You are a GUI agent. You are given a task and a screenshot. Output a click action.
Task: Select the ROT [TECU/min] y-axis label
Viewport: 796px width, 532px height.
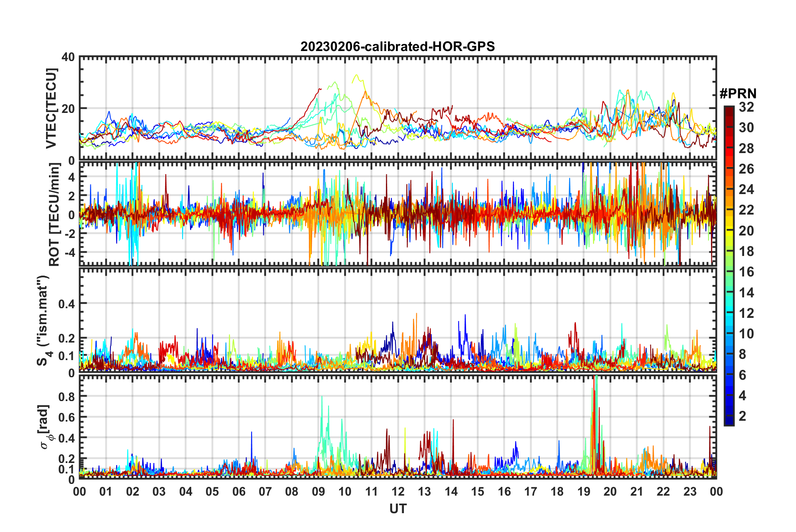(x=54, y=215)
